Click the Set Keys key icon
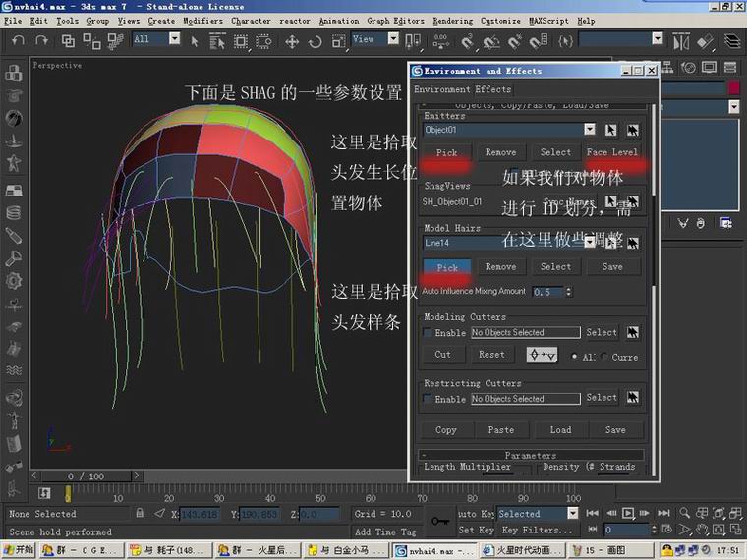747x560 pixels. (439, 521)
